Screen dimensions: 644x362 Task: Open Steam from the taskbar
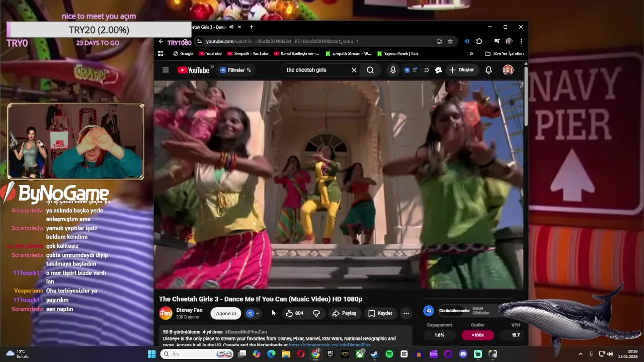tap(374, 354)
